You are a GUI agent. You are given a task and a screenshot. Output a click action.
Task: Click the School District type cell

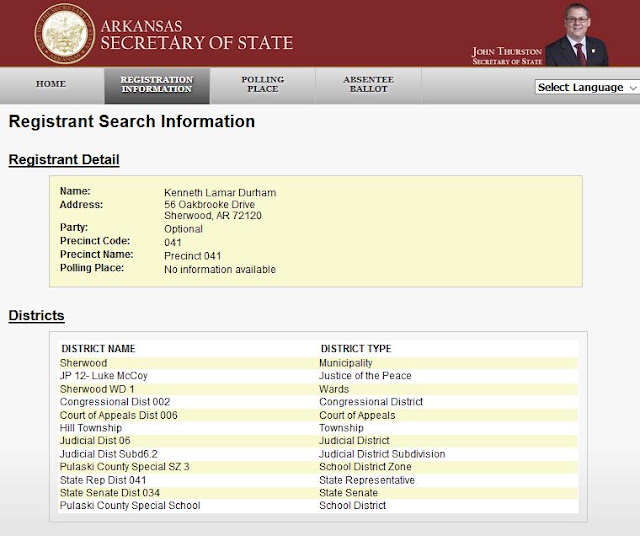(x=353, y=505)
